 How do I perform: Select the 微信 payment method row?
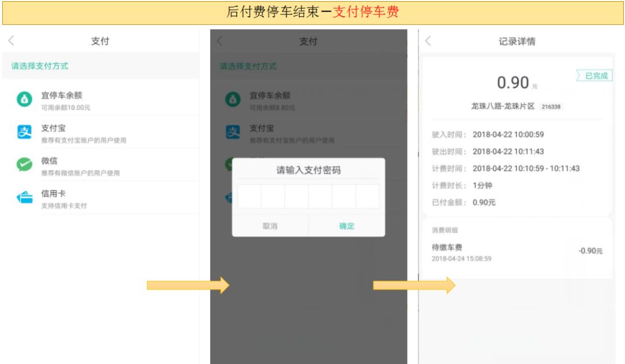tap(87, 163)
